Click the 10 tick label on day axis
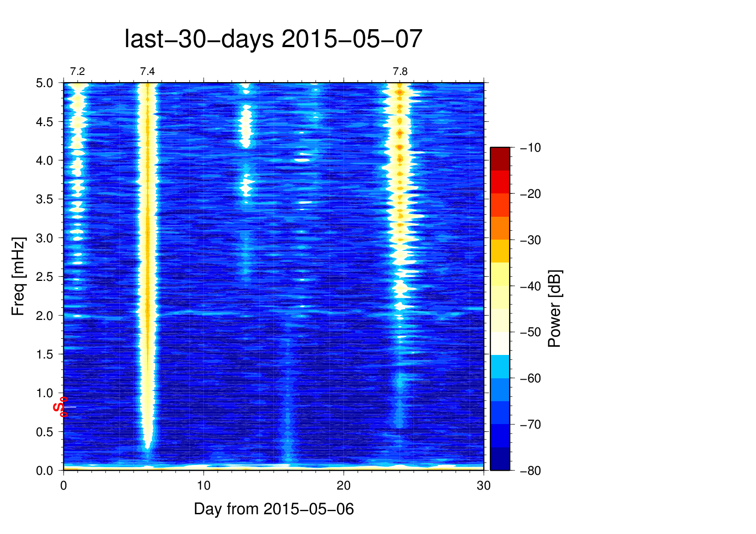This screenshot has height=534, width=756. (203, 486)
